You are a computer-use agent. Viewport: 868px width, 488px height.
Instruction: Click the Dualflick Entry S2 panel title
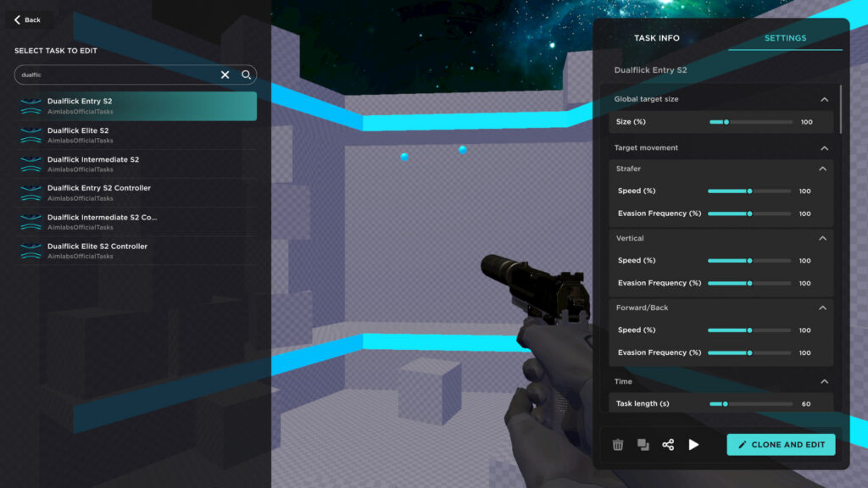click(650, 70)
